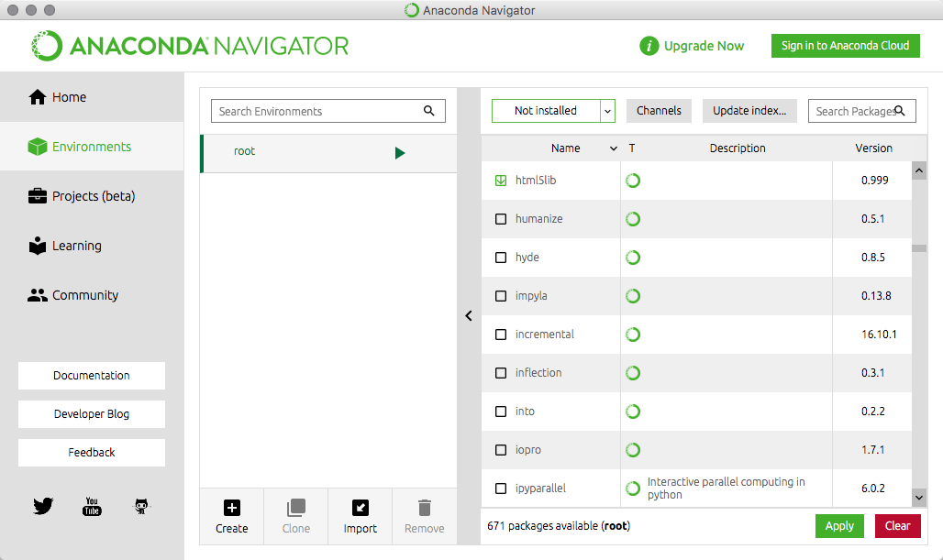943x560 pixels.
Task: Open the Community tab
Action: point(92,295)
